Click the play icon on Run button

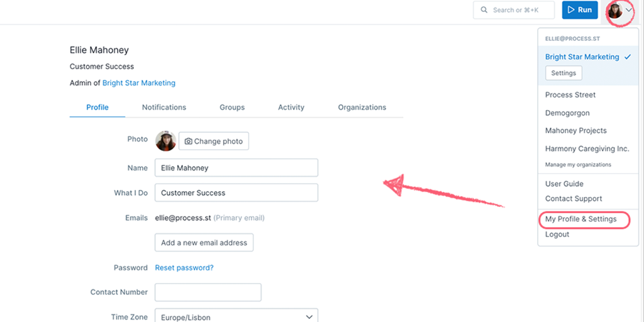pos(571,10)
